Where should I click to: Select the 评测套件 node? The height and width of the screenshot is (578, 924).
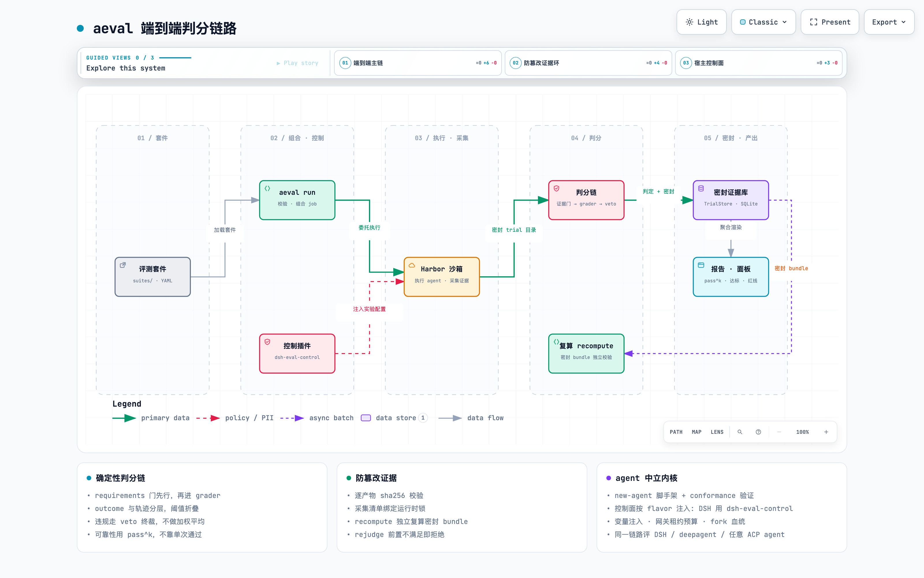(153, 277)
